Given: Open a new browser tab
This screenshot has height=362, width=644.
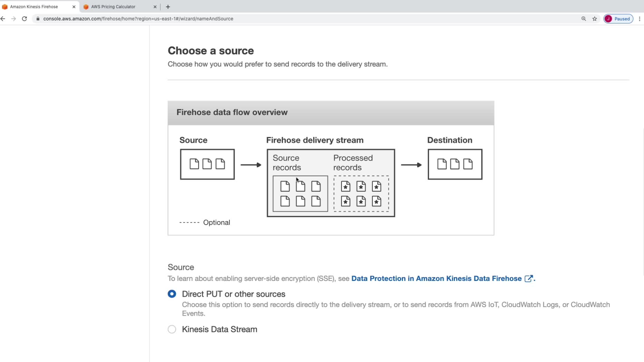Looking at the screenshot, I should (168, 7).
